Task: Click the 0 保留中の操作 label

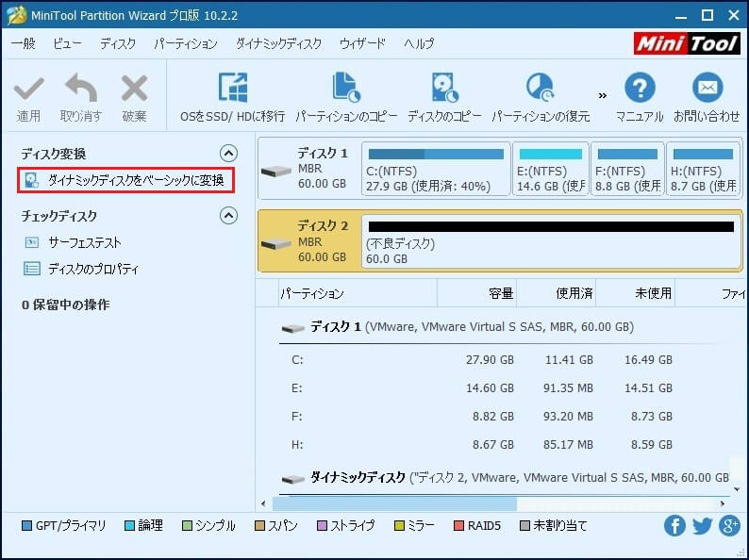Action: 65,305
